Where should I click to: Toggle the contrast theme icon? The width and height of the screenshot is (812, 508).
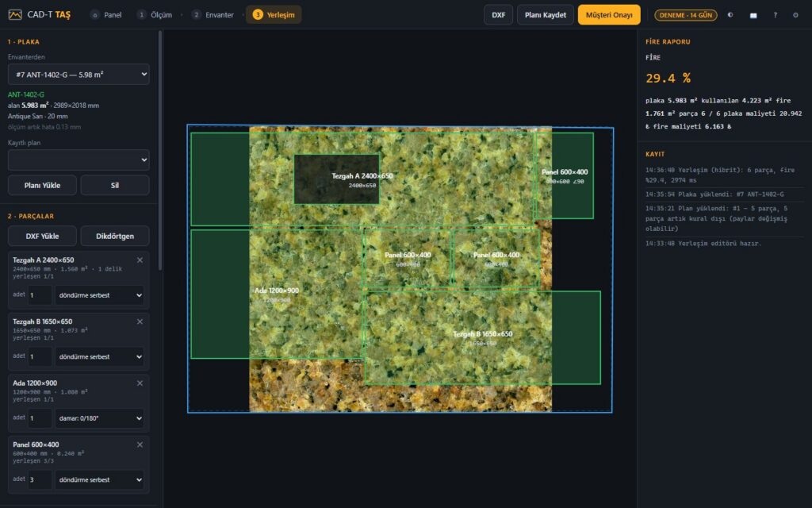click(x=730, y=15)
